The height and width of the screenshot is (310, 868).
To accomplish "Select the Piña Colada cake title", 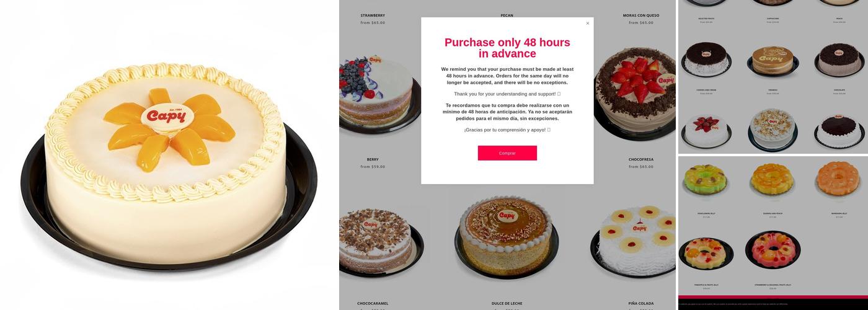I will pyautogui.click(x=641, y=303).
